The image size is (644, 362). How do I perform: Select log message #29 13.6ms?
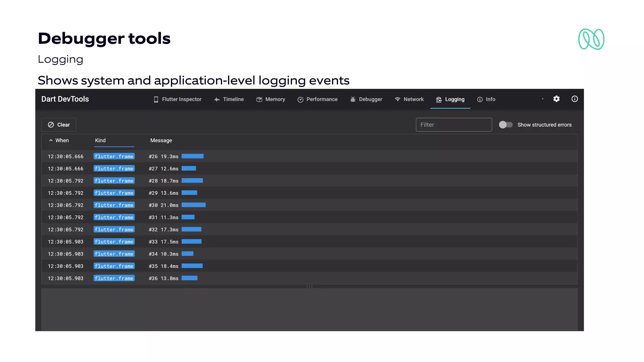[x=164, y=193]
